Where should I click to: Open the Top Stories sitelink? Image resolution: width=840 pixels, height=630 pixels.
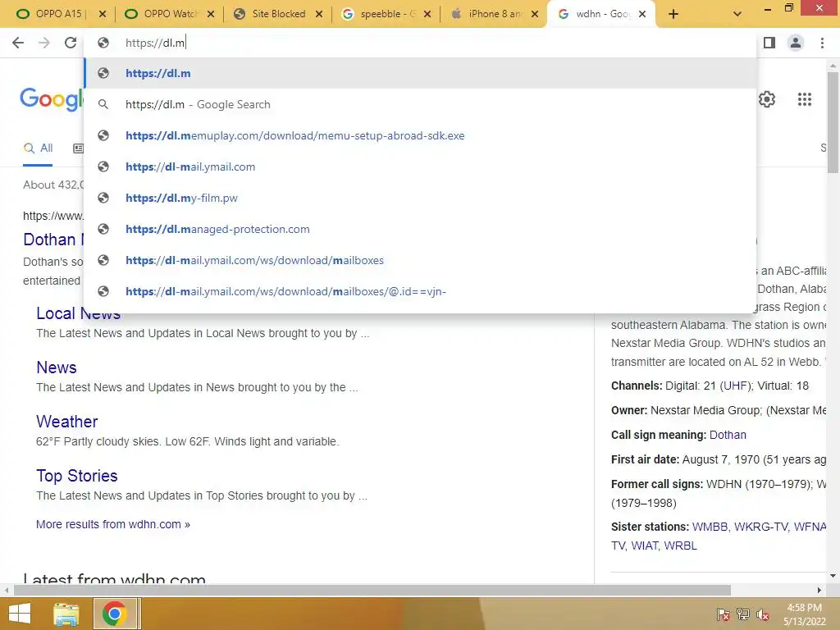[x=76, y=476]
